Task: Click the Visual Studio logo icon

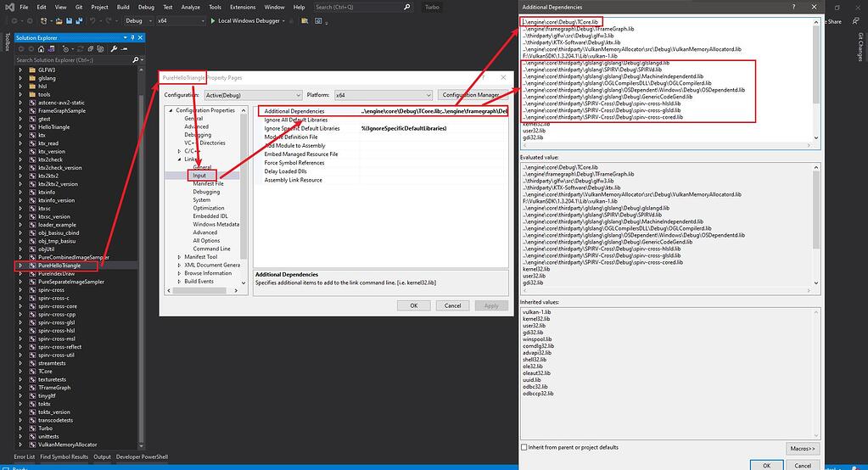Action: [x=10, y=7]
